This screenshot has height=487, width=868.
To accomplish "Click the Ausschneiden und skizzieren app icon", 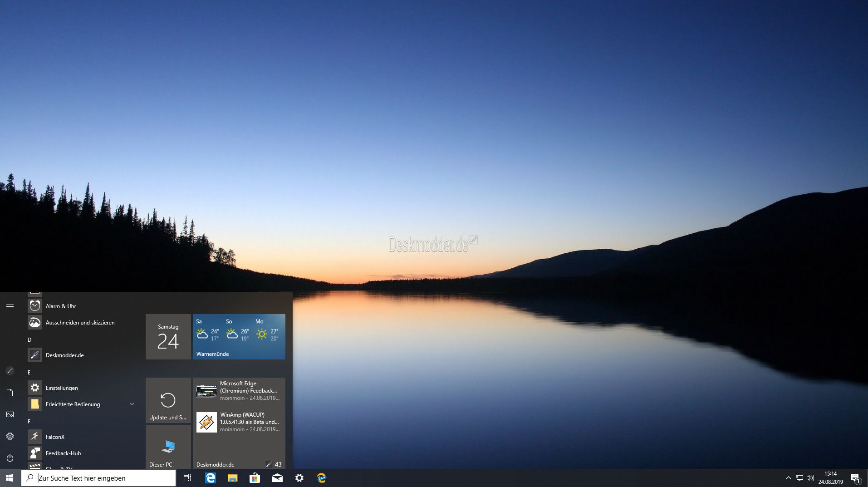I will [x=35, y=323].
